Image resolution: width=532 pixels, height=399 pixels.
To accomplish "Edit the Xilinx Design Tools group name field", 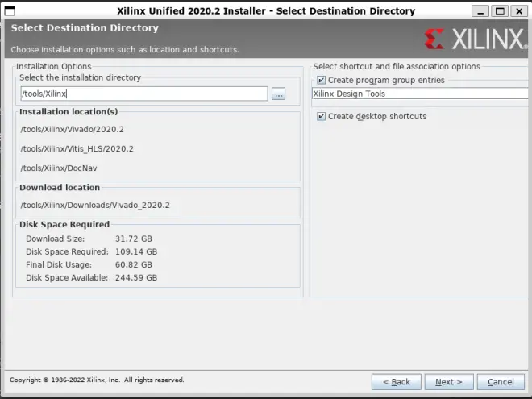I will pyautogui.click(x=420, y=94).
